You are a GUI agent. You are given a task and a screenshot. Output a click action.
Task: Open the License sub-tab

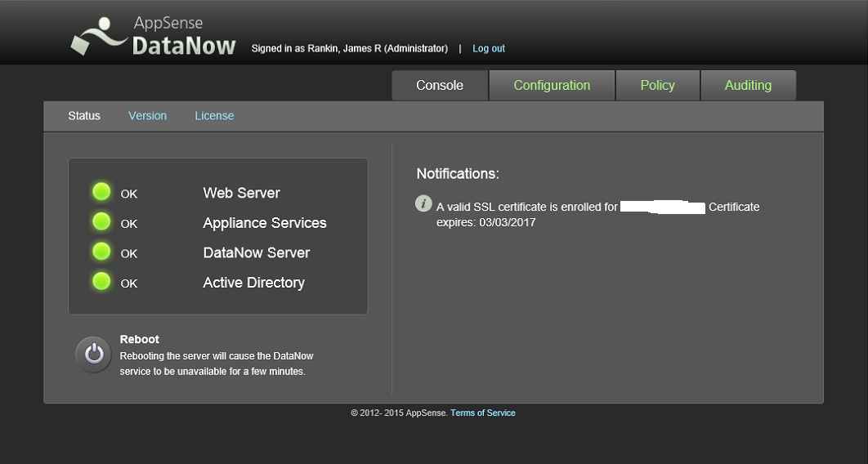(x=214, y=115)
